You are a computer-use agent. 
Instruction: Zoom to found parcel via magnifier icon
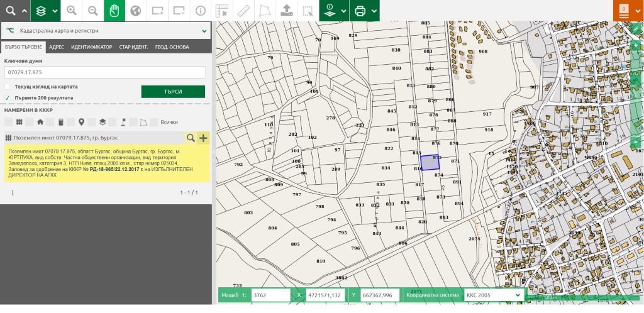(190, 138)
